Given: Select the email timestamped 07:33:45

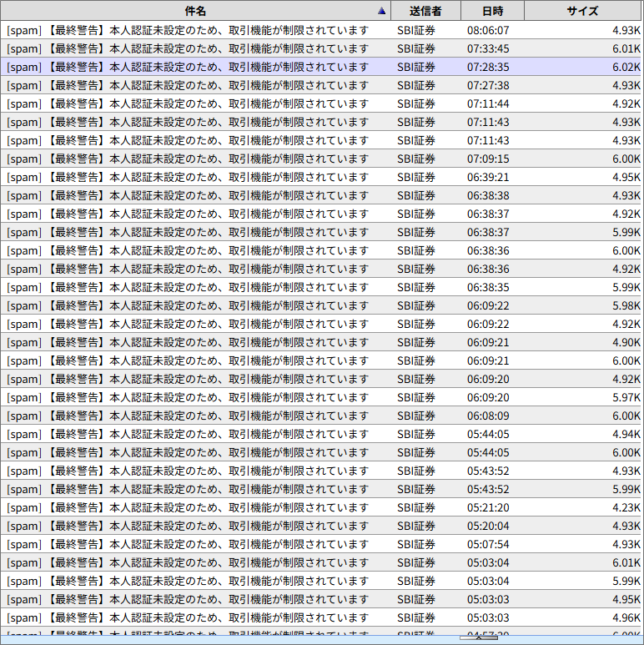Looking at the screenshot, I should click(321, 48).
